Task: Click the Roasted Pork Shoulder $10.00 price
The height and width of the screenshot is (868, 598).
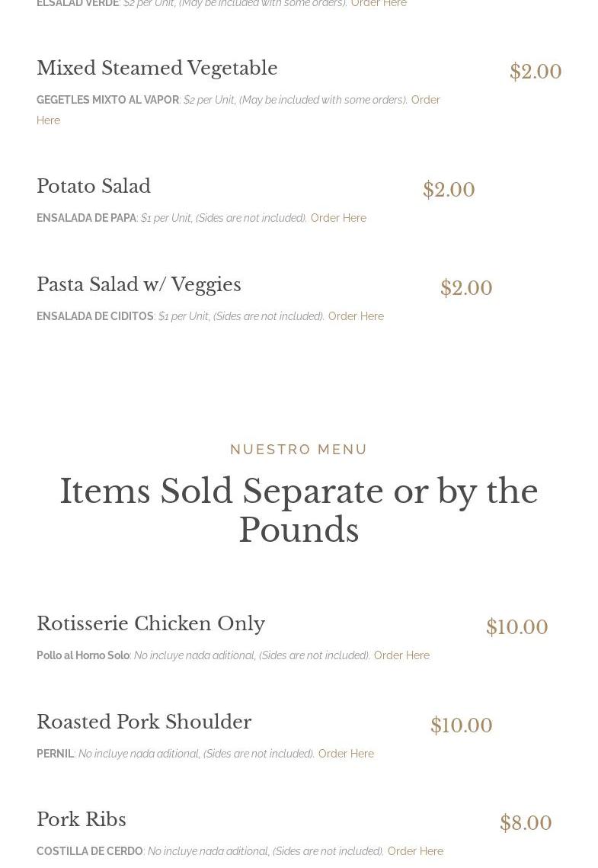Action: coord(461,725)
